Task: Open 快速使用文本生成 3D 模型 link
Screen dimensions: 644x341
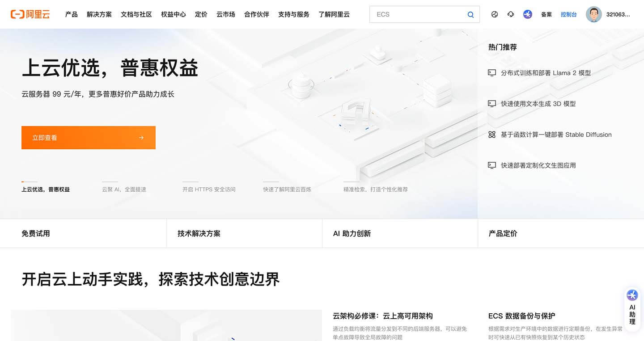Action: click(x=538, y=104)
